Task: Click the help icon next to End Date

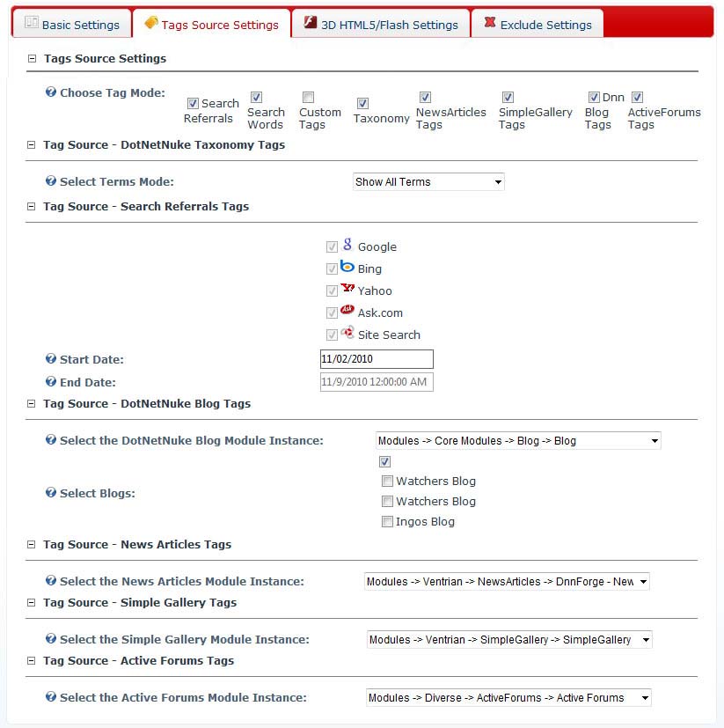Action: pyautogui.click(x=51, y=381)
